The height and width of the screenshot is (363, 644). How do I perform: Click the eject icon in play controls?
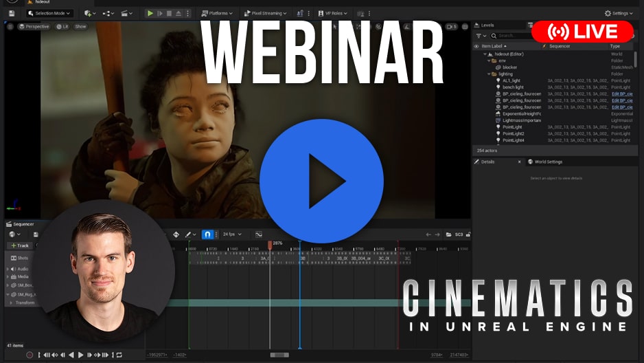[179, 14]
